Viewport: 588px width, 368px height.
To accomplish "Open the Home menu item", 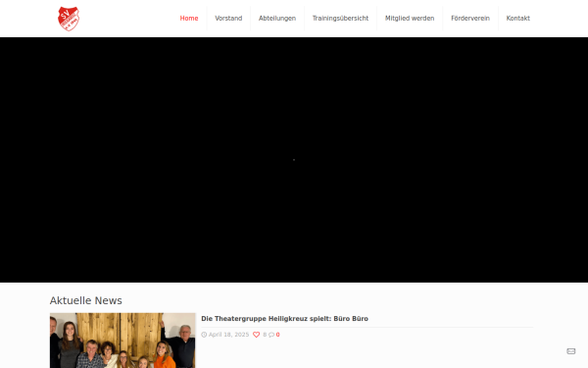I will (x=189, y=18).
